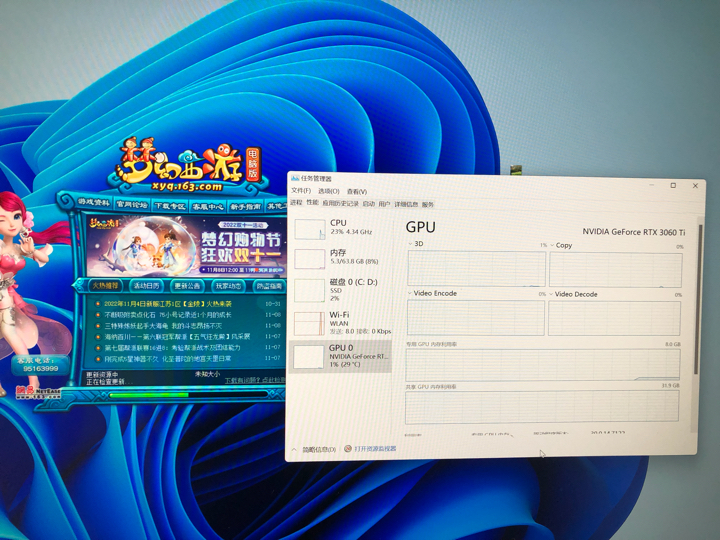Select the 更新公告 news tab

[x=187, y=286]
